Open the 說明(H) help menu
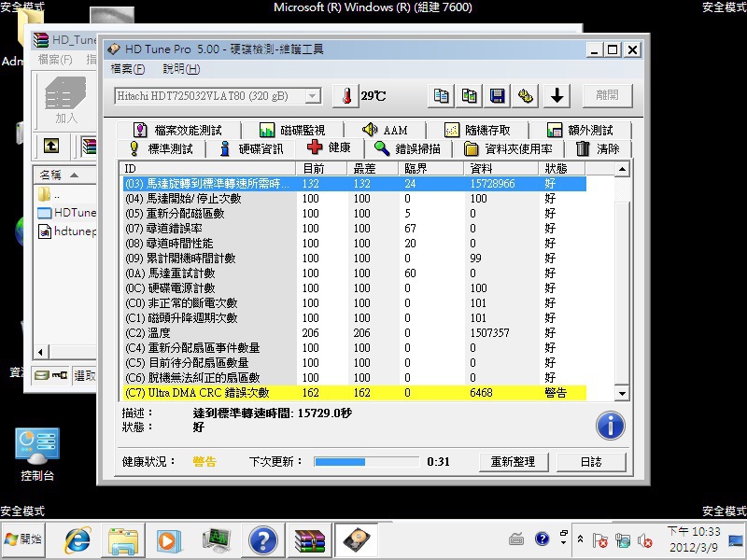 tap(181, 69)
